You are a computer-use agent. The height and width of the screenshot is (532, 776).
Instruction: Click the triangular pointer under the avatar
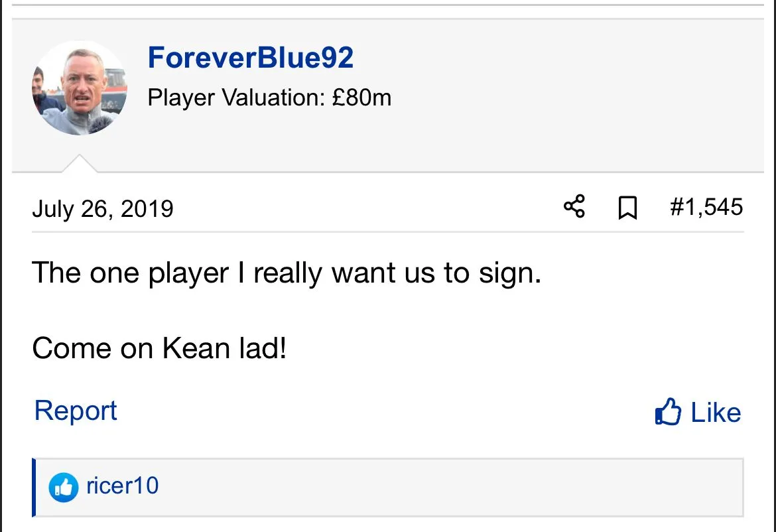pos(79,164)
